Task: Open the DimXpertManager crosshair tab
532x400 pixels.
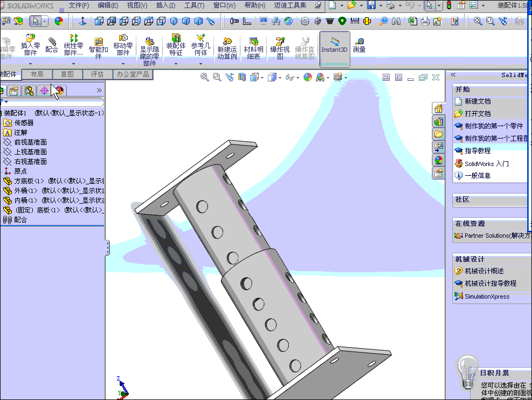Action: pos(44,91)
